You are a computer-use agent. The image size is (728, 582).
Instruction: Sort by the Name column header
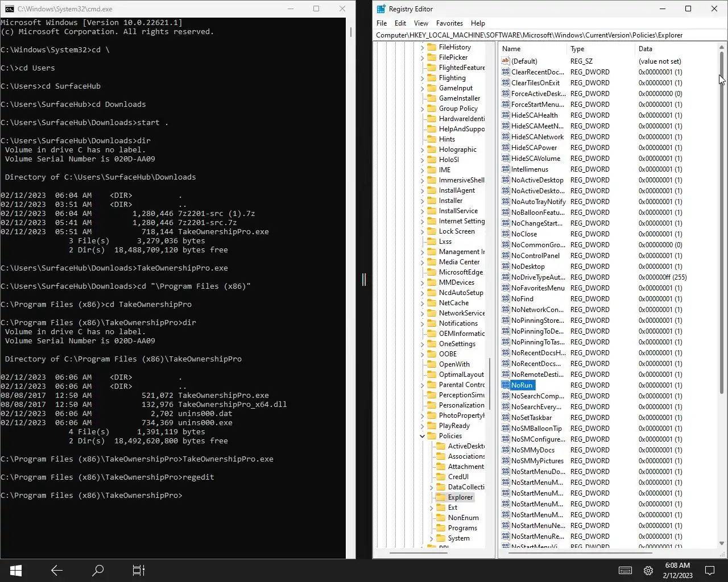533,49
